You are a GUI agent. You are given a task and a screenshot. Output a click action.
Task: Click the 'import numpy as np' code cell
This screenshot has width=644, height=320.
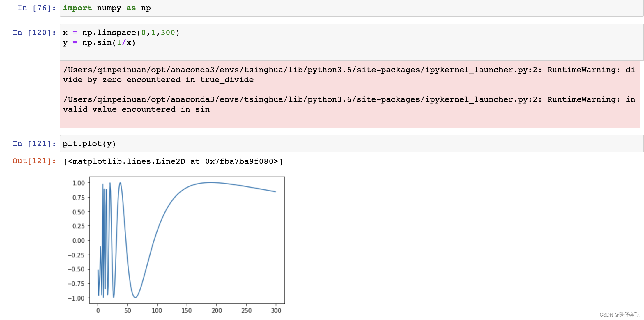(x=351, y=8)
